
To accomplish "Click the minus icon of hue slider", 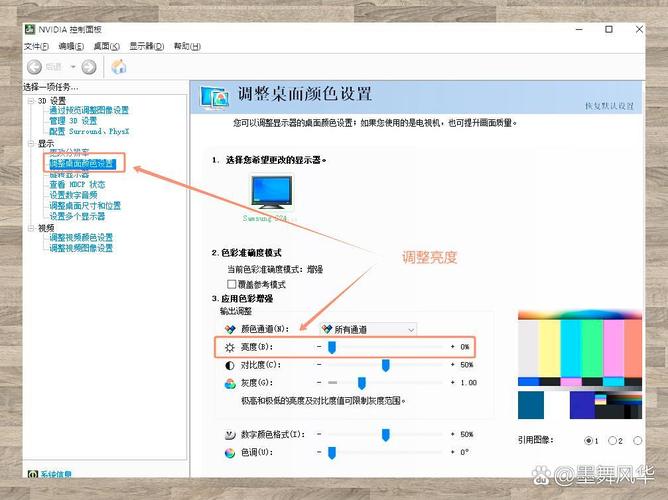I will coord(319,452).
